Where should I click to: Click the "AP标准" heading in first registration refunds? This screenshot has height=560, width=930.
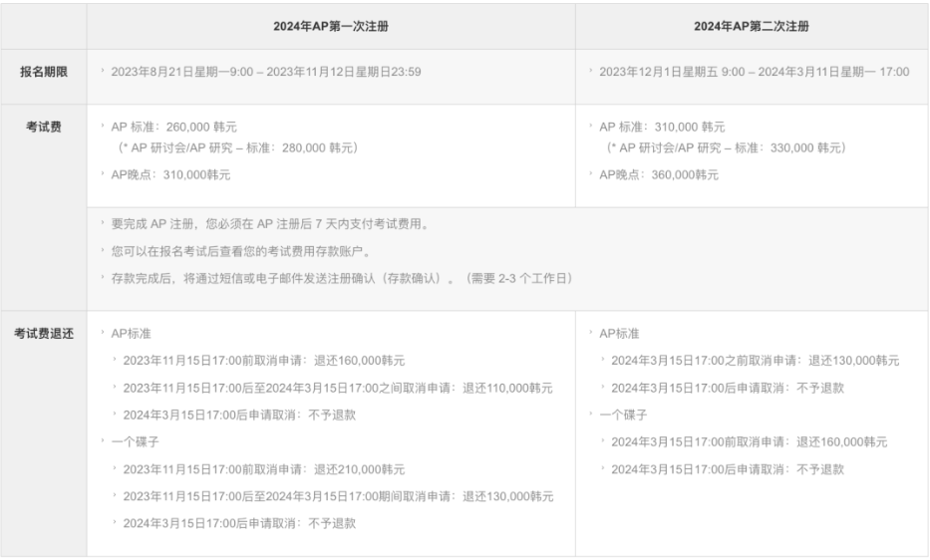[x=131, y=334]
